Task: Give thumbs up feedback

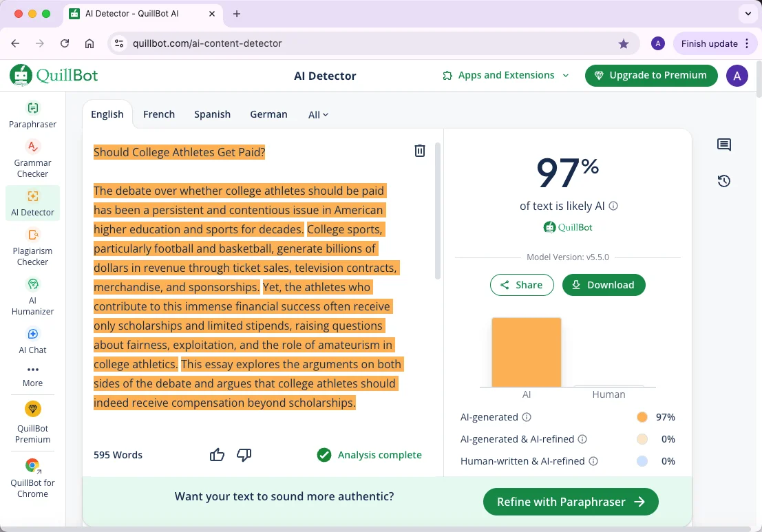Action: (x=217, y=455)
